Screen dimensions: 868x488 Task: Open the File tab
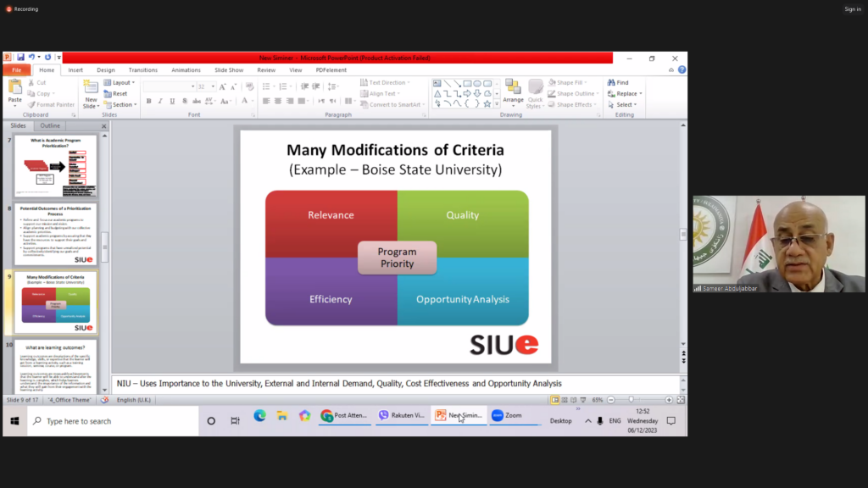pyautogui.click(x=17, y=70)
